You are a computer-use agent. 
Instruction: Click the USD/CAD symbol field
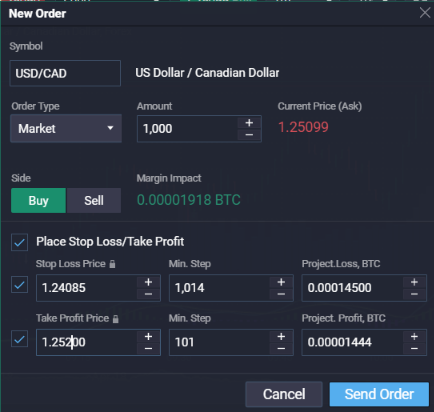pos(65,73)
